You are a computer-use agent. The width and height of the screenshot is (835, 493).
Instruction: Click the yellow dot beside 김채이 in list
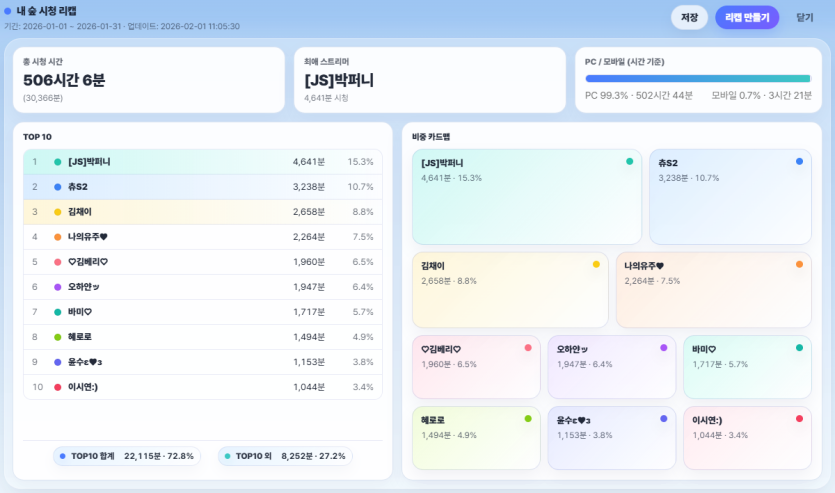58,212
